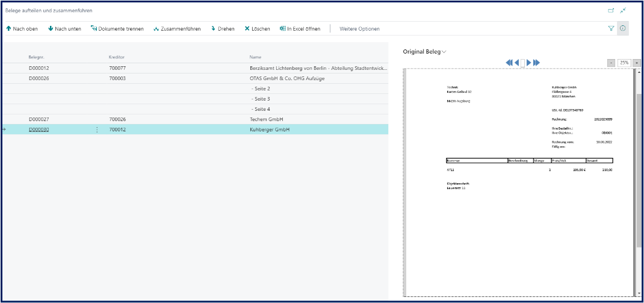
Task: Jump to first page of preview
Action: [x=509, y=63]
